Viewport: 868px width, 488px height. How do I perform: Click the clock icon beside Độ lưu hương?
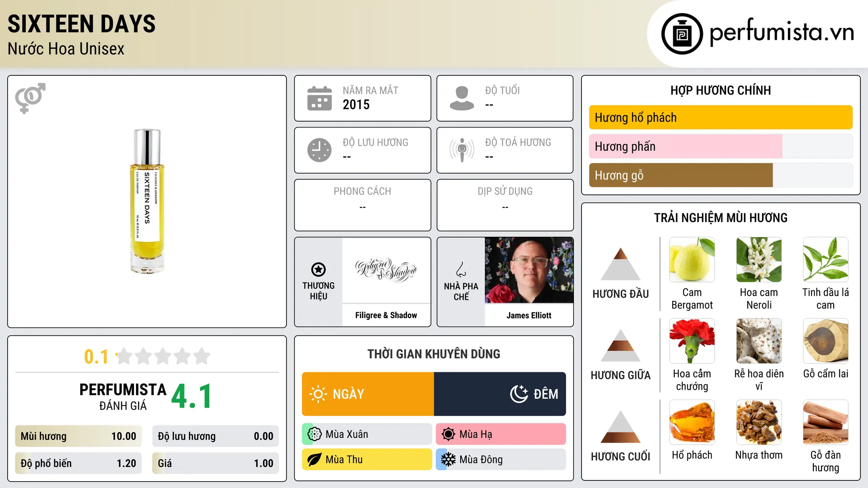[320, 150]
